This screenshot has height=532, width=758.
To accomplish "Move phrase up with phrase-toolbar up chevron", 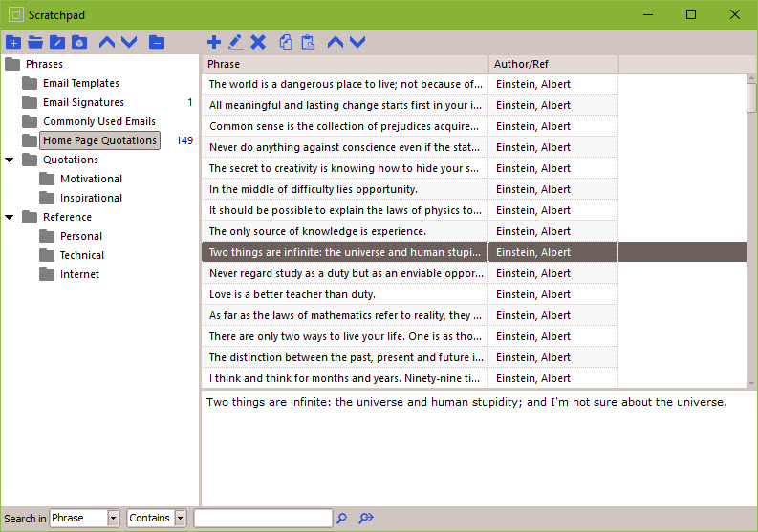I will pos(336,42).
